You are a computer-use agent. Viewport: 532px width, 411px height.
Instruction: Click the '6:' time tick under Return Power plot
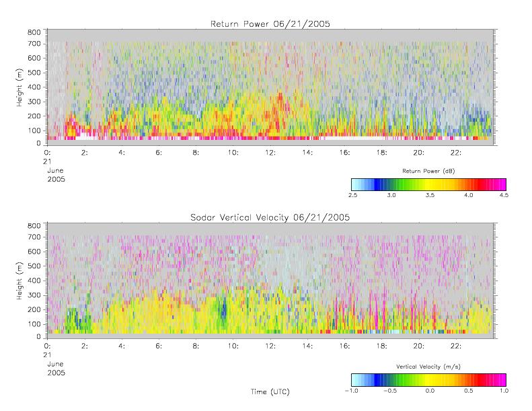(x=159, y=153)
